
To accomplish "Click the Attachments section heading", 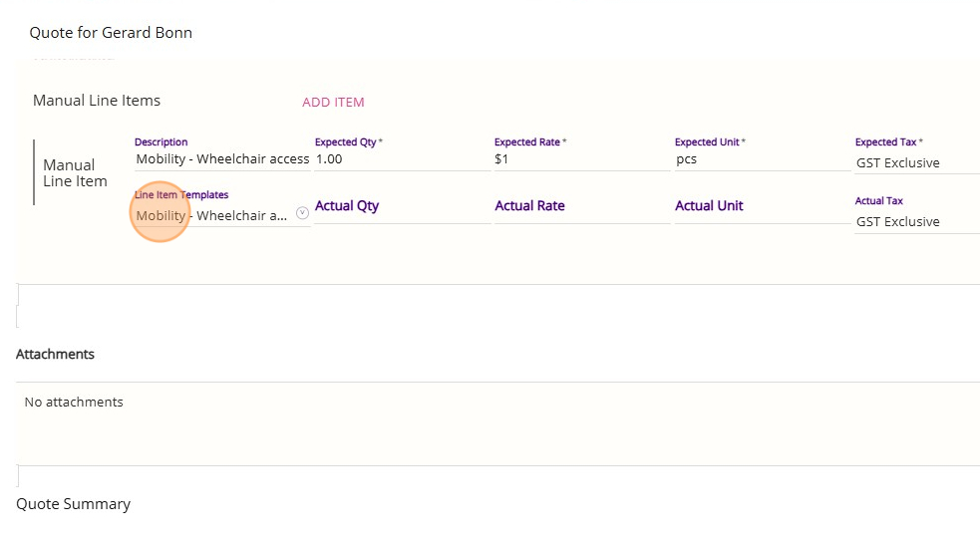I will [55, 355].
